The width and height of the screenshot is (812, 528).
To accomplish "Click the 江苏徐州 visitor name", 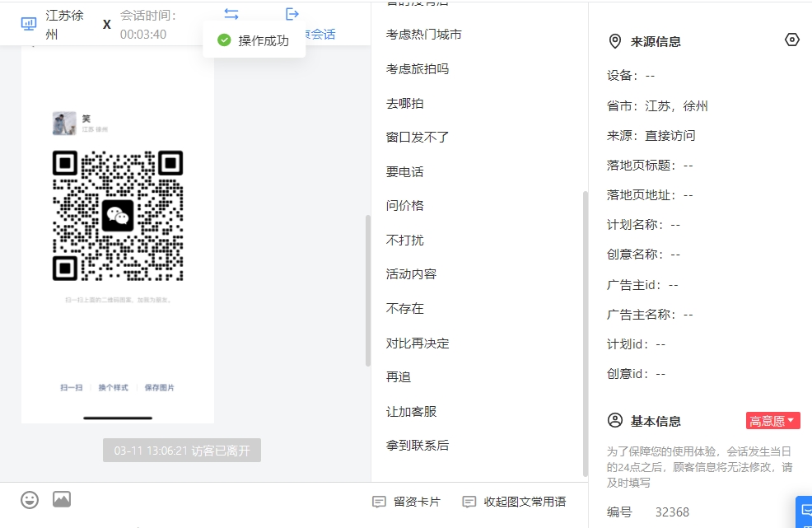I will [x=64, y=25].
